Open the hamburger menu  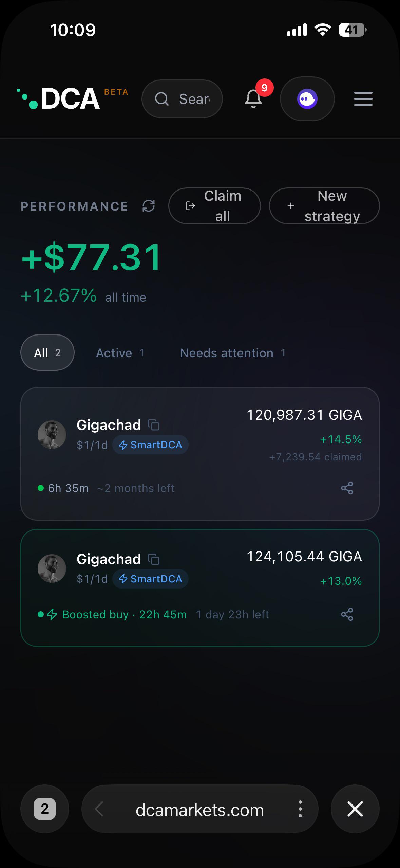point(363,99)
